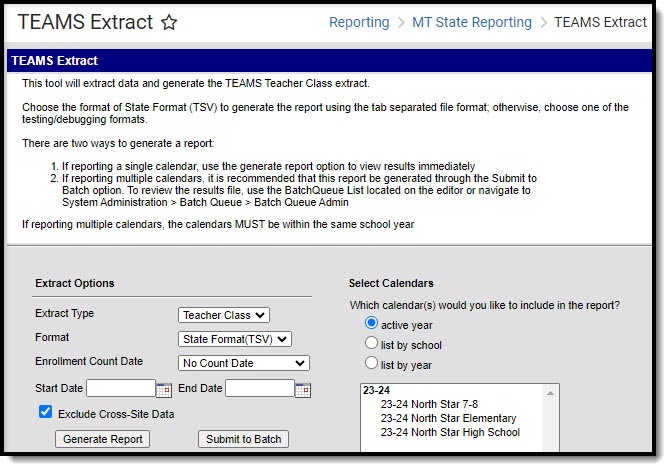Open the Extract Type dropdown
671x471 pixels.
point(224,315)
